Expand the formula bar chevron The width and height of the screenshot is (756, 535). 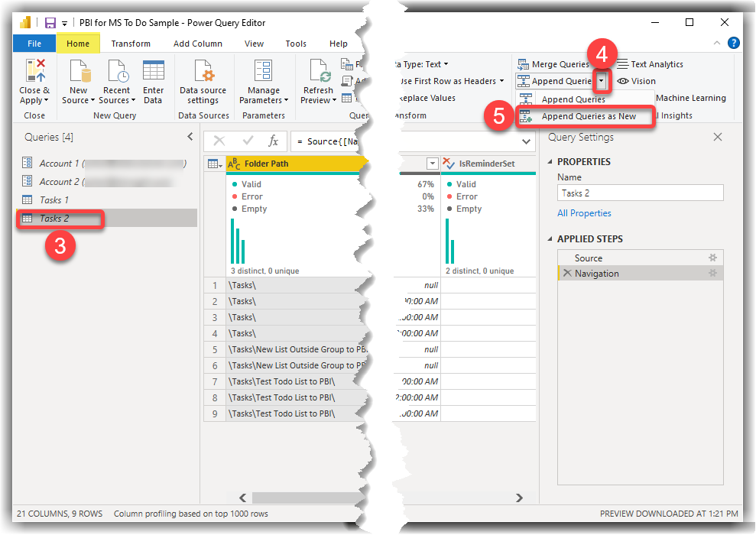[x=526, y=141]
